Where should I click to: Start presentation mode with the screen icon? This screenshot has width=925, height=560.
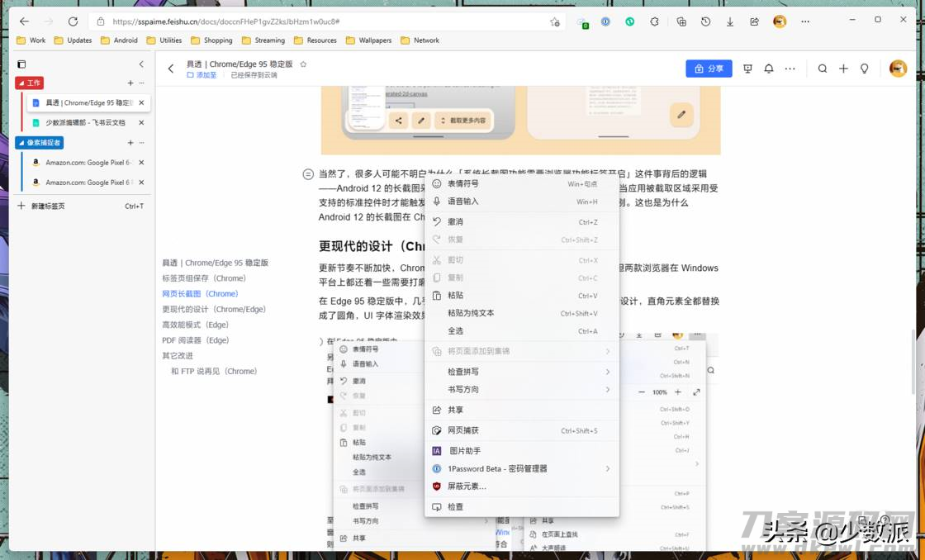(748, 69)
